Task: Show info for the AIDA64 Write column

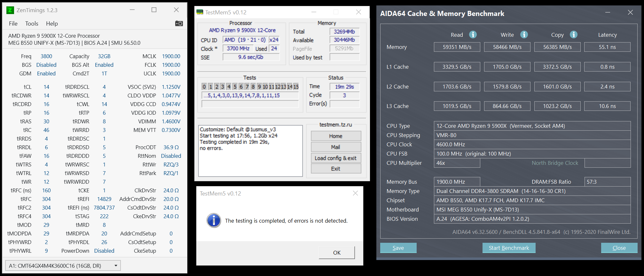Action: coord(524,34)
